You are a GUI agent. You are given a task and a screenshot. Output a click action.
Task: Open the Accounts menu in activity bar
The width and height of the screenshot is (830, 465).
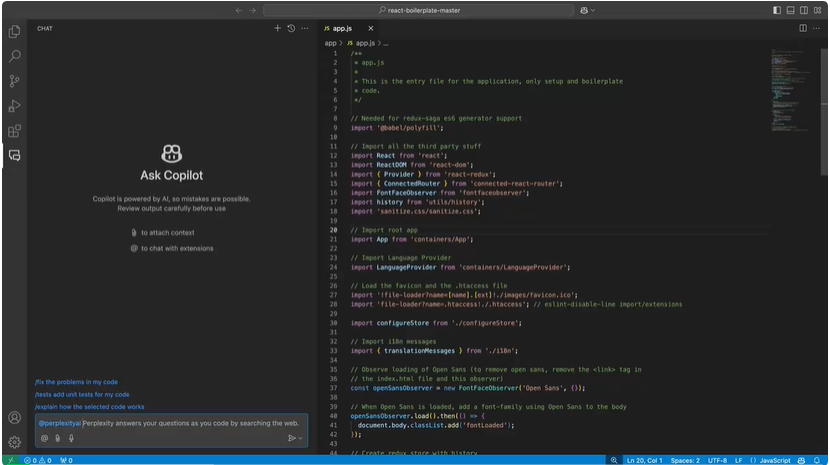(x=14, y=417)
